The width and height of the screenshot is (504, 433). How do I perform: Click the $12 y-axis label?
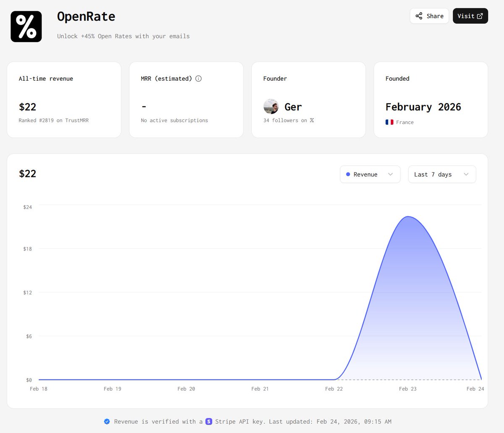point(27,293)
